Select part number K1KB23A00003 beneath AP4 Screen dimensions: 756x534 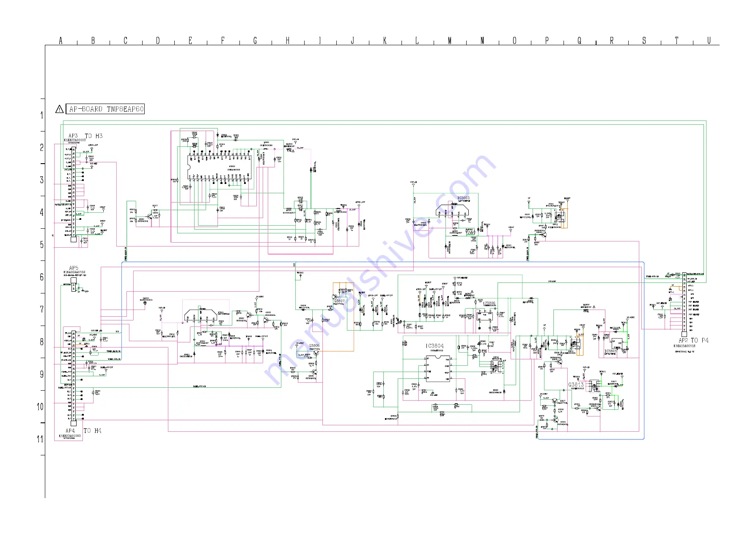pyautogui.click(x=70, y=435)
